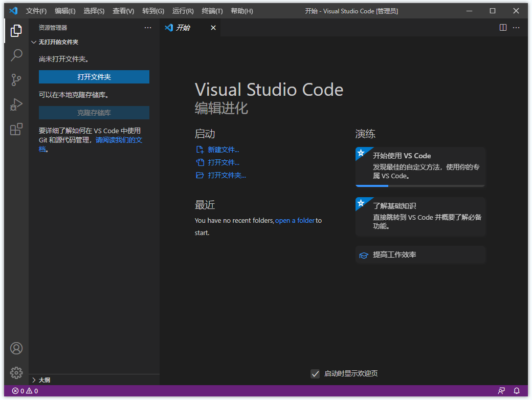Click the 尚未打开文件夹。 message text
Image resolution: width=532 pixels, height=400 pixels.
coord(63,59)
